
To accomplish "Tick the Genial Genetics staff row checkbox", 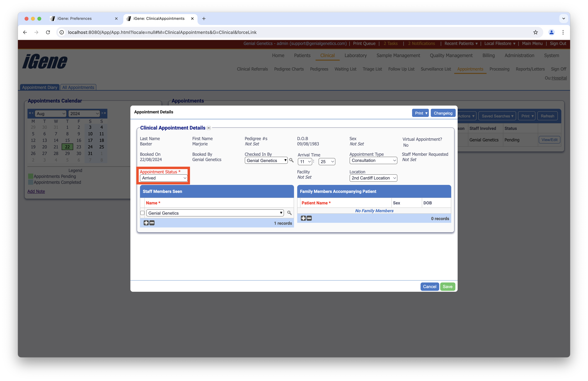I will [142, 213].
